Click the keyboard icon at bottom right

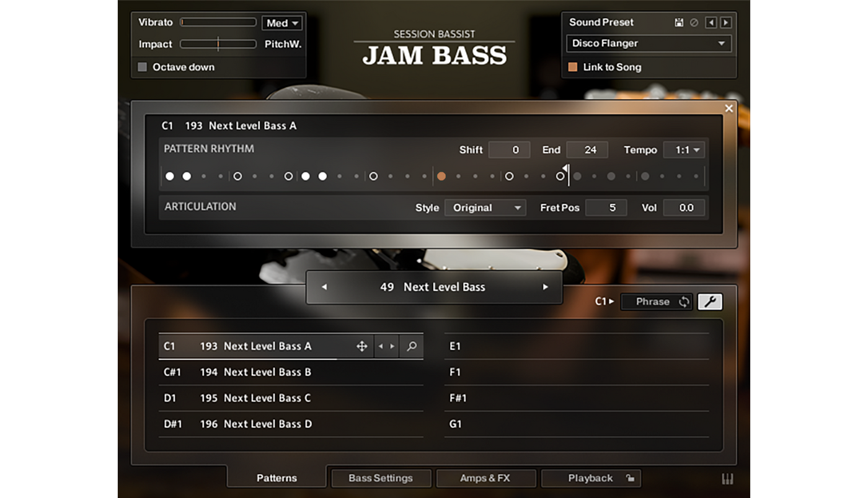tap(728, 479)
